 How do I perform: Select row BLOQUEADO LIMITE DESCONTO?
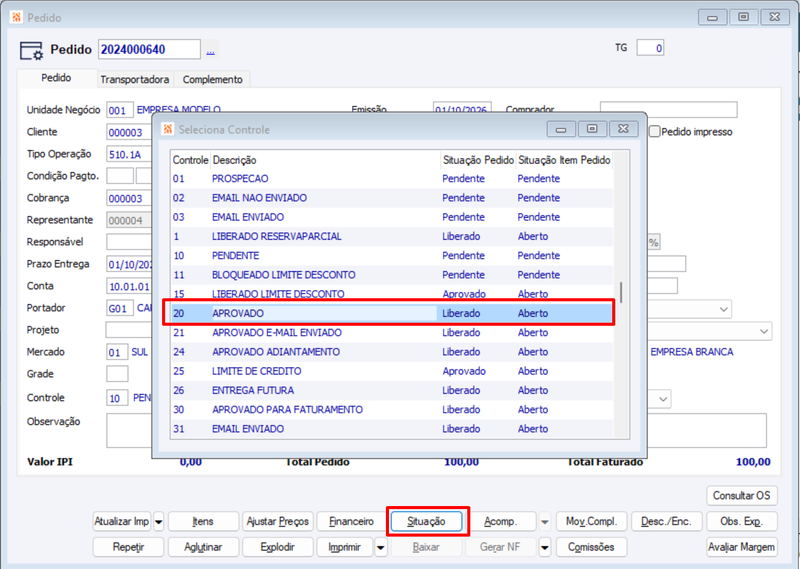pos(392,275)
